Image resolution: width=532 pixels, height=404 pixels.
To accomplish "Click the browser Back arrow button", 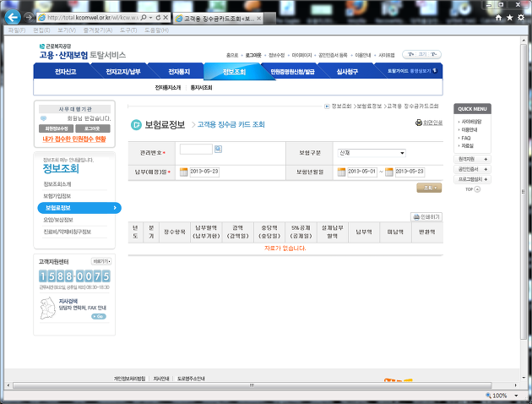I will pos(13,17).
